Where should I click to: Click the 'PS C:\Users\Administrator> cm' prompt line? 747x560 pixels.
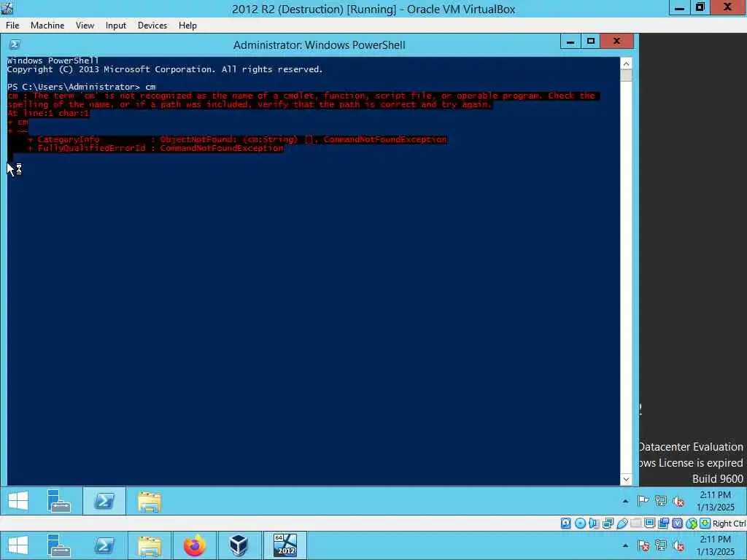(82, 87)
